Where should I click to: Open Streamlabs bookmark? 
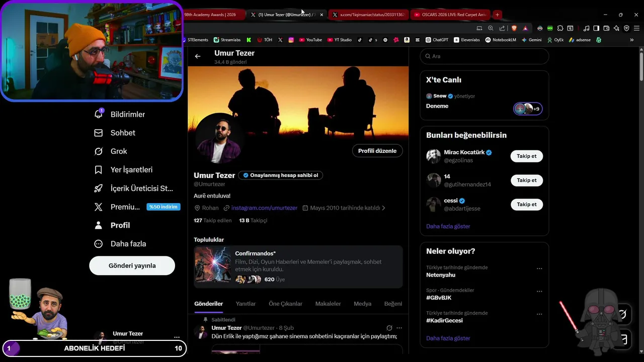[227, 40]
